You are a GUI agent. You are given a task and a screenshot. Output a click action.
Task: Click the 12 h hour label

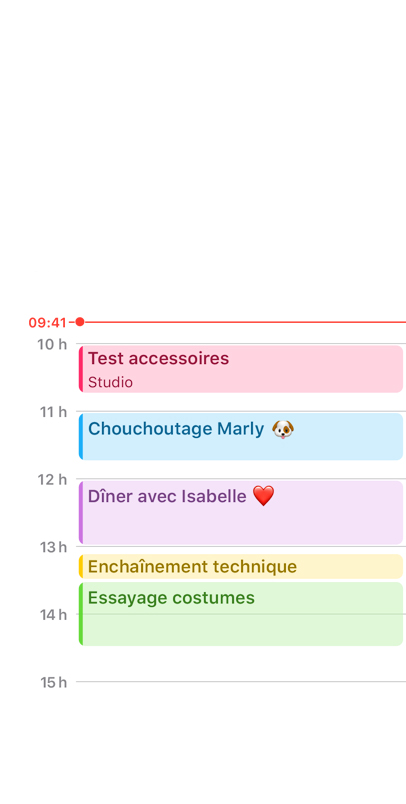coord(52,479)
